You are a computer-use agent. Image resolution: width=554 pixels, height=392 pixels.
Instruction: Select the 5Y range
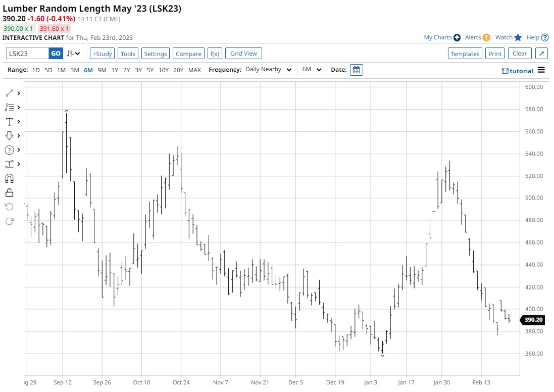[x=150, y=70]
